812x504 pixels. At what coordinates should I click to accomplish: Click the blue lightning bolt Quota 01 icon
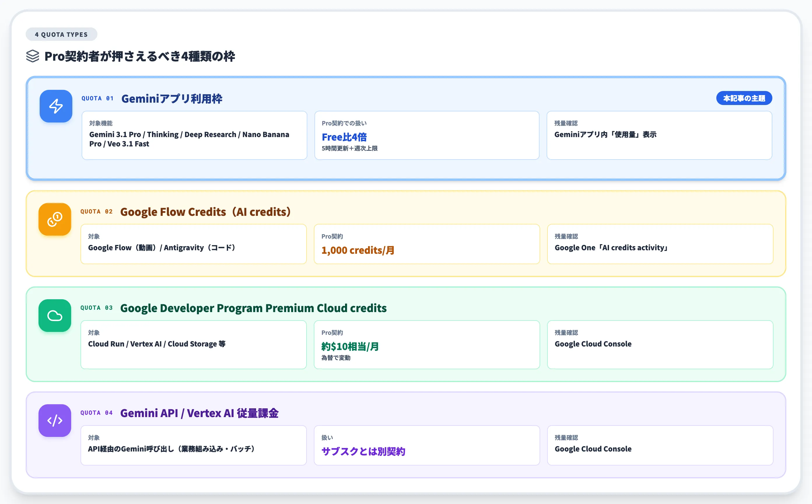(x=56, y=106)
